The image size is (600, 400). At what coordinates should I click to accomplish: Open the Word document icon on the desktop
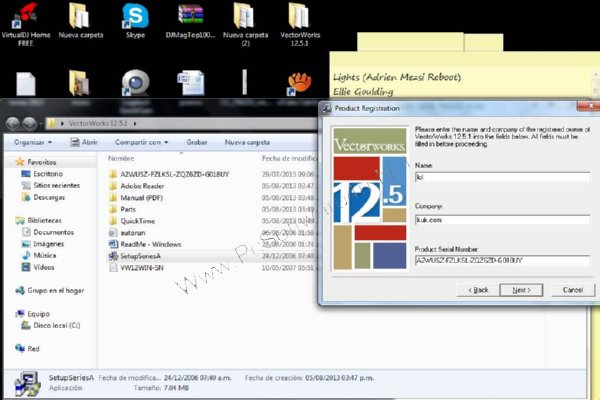point(190,82)
